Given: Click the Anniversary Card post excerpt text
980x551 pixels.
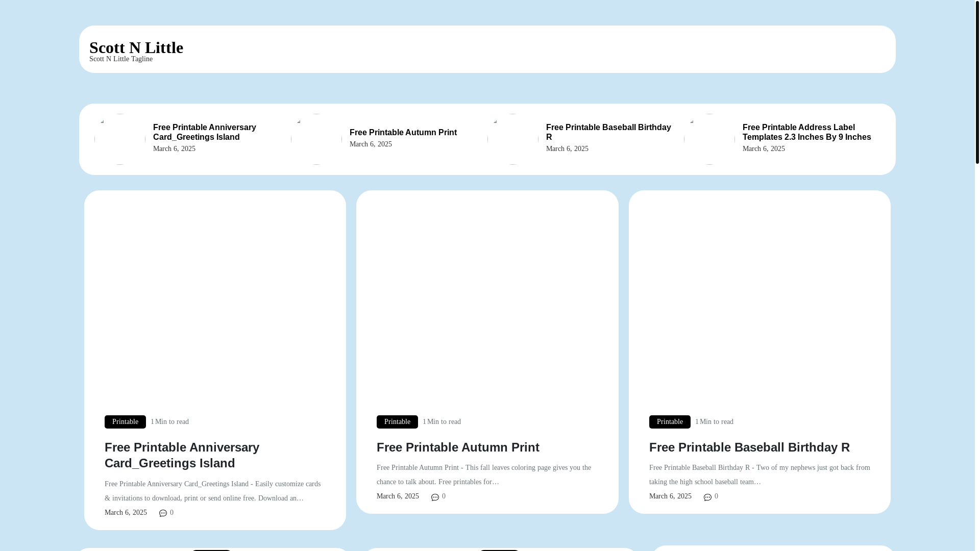Looking at the screenshot, I should [x=213, y=491].
